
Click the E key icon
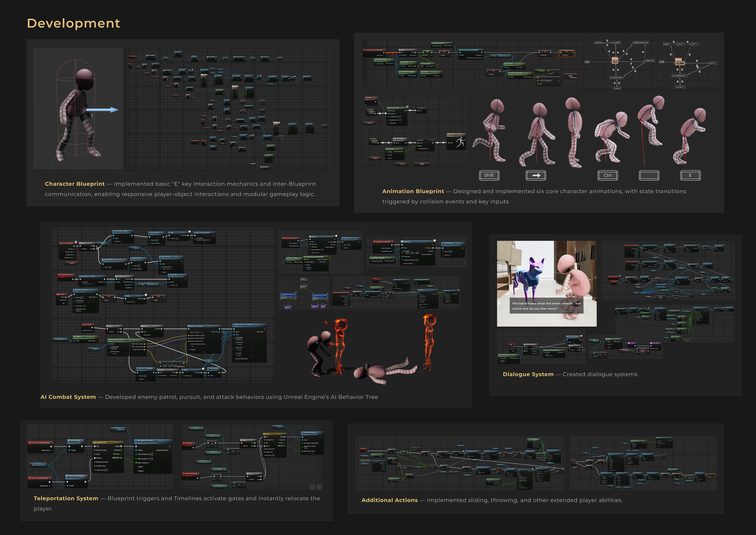click(690, 175)
